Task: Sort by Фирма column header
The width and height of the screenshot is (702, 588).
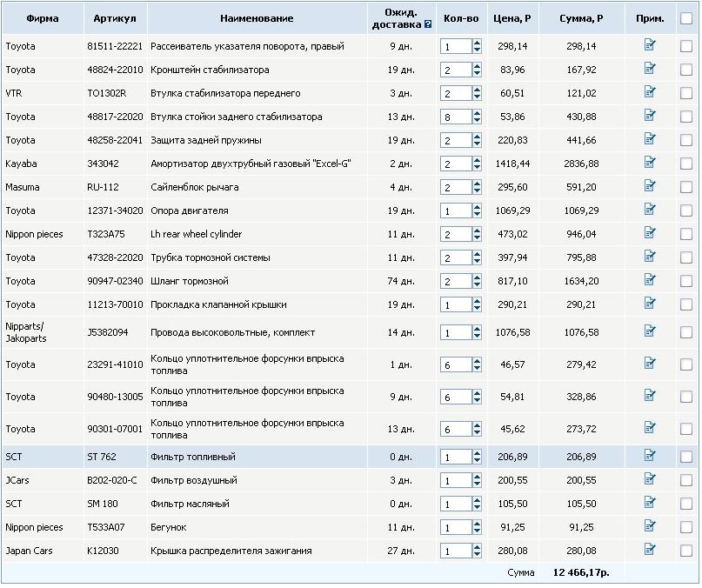Action: click(43, 18)
